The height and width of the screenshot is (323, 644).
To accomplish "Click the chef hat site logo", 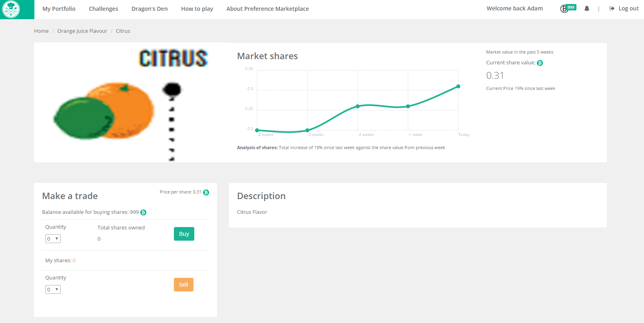I will (x=11, y=9).
